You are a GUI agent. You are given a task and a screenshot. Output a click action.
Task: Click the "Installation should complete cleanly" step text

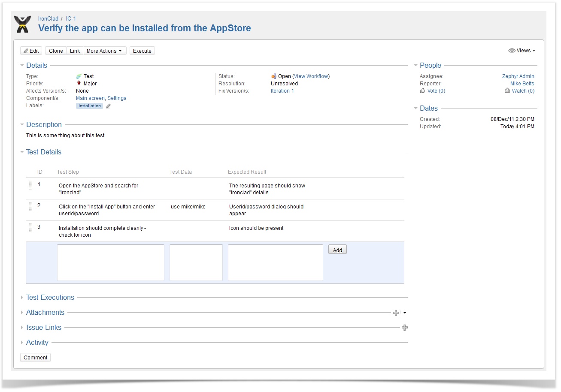(x=102, y=232)
